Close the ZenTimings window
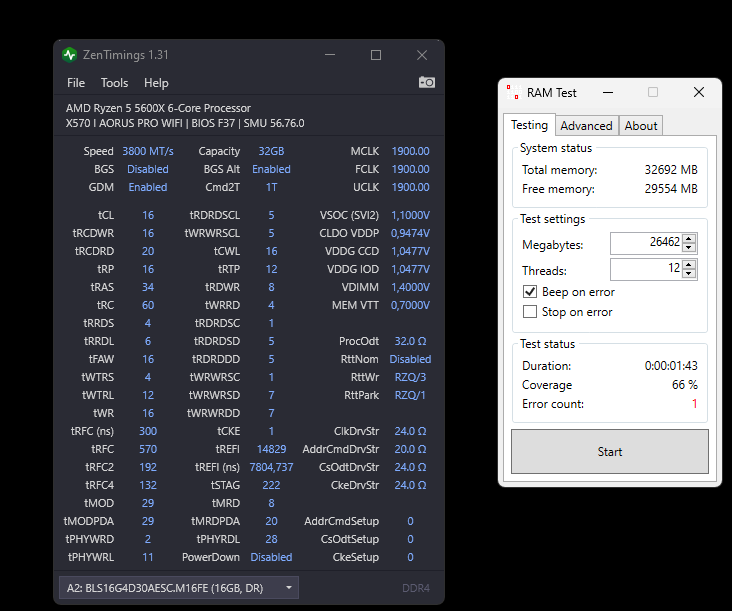Screen dimensions: 732x611 [x=422, y=55]
